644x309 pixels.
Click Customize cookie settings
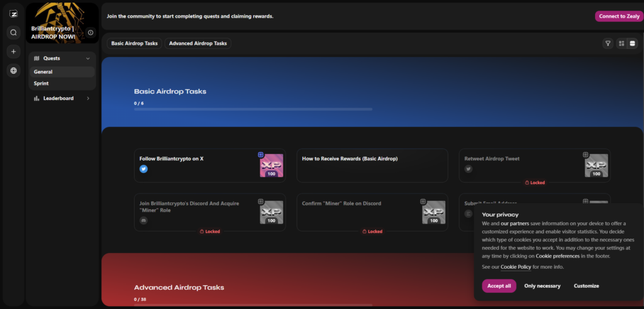click(586, 286)
